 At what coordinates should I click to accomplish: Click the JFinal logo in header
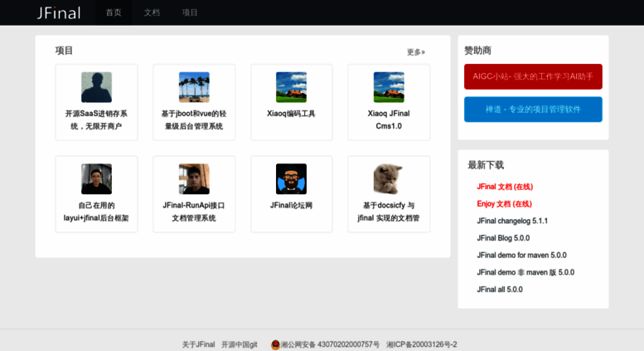point(59,12)
